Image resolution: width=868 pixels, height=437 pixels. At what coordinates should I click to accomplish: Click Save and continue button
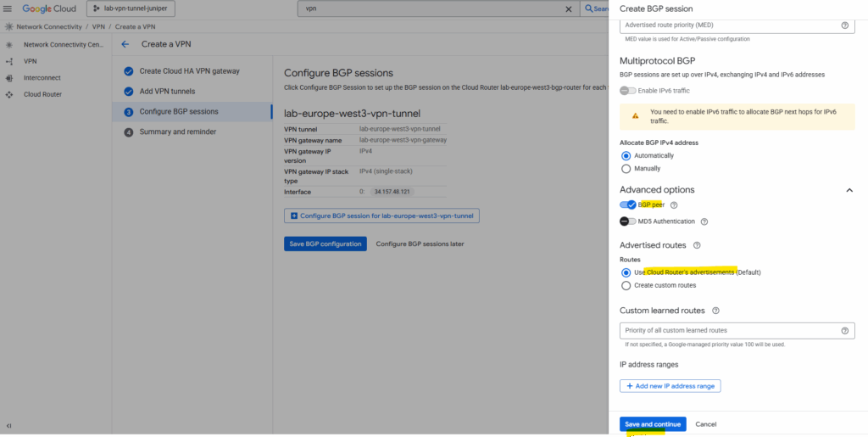(x=653, y=424)
